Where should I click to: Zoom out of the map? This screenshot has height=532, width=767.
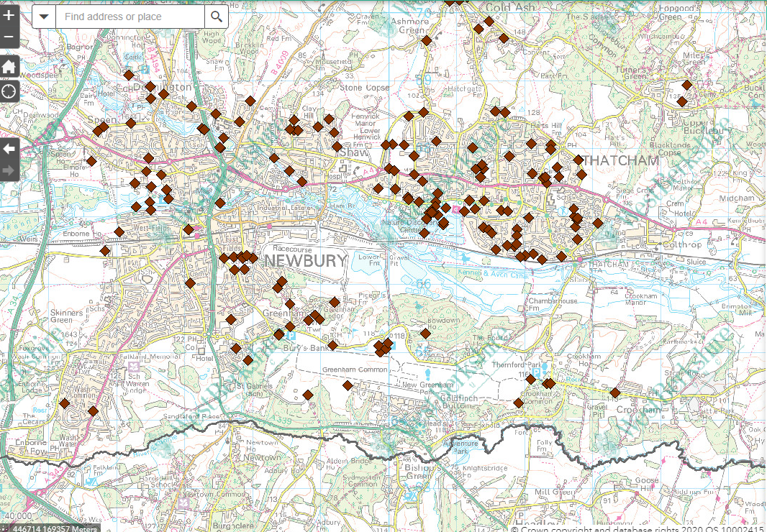9,37
